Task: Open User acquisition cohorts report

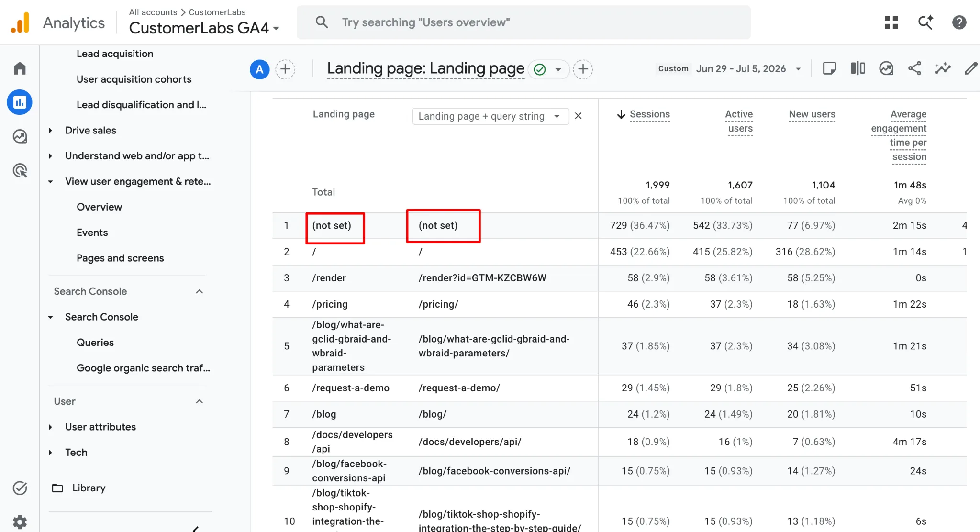Action: [134, 79]
